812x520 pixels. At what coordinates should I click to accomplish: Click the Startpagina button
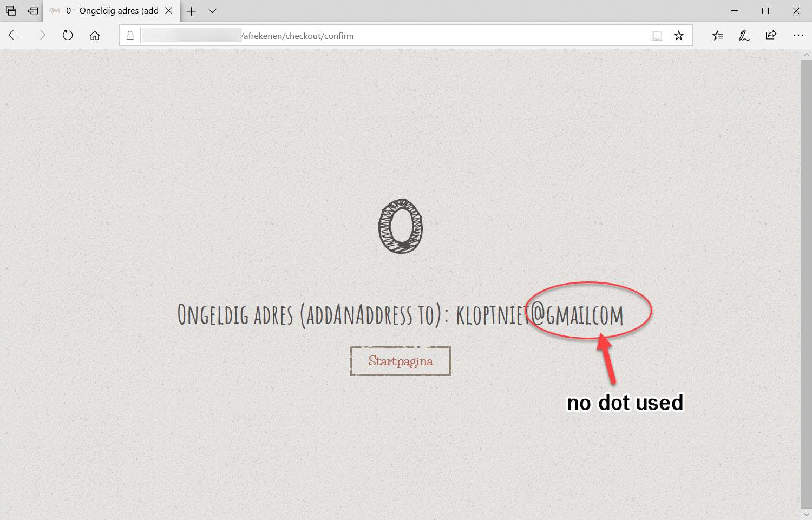401,361
